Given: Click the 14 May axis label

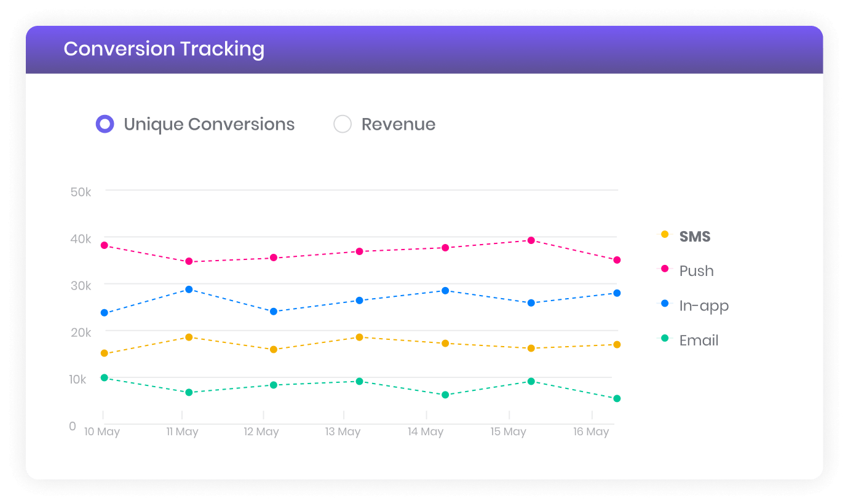Looking at the screenshot, I should 426,432.
